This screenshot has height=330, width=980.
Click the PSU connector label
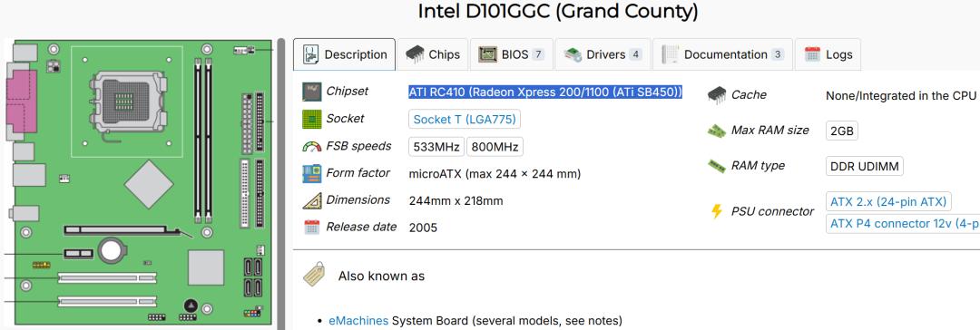[772, 211]
